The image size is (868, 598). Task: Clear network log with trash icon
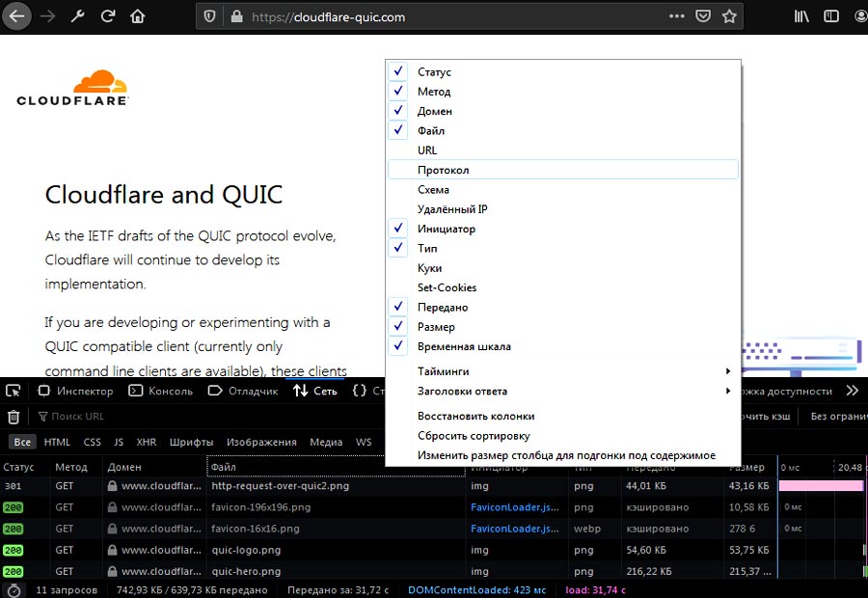click(14, 417)
